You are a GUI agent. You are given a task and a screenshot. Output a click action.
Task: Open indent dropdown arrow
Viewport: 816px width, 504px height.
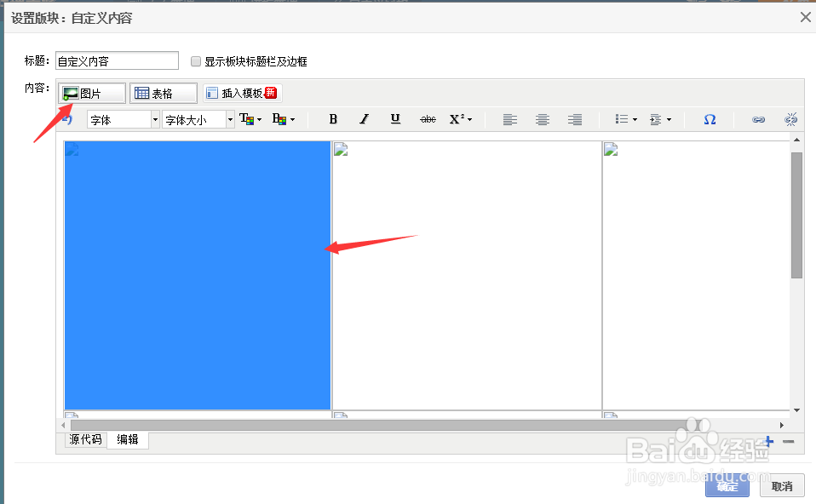669,120
